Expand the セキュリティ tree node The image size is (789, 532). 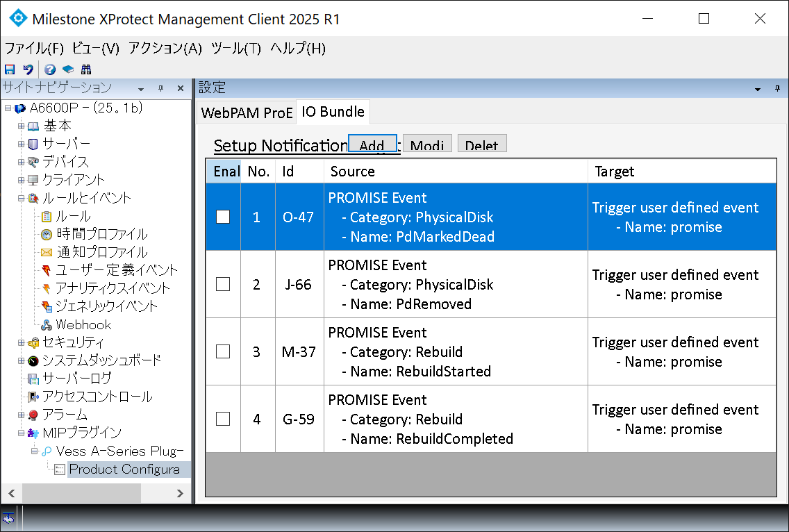21,343
